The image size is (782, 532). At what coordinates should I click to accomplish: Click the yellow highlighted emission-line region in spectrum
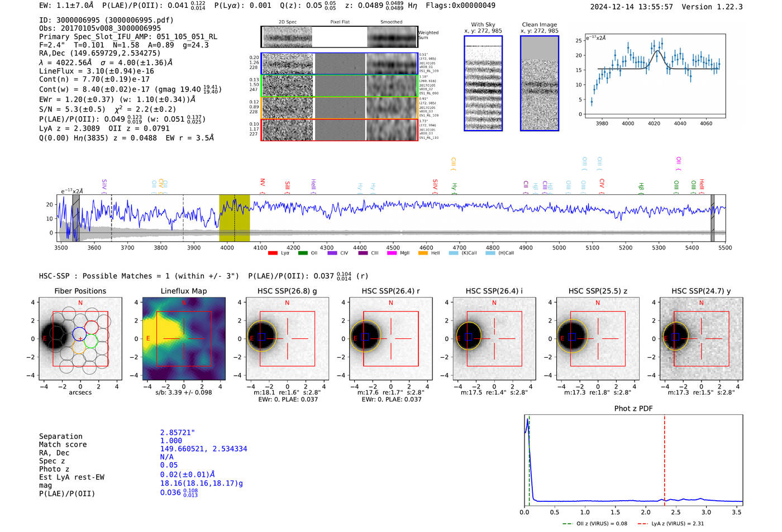tap(234, 218)
